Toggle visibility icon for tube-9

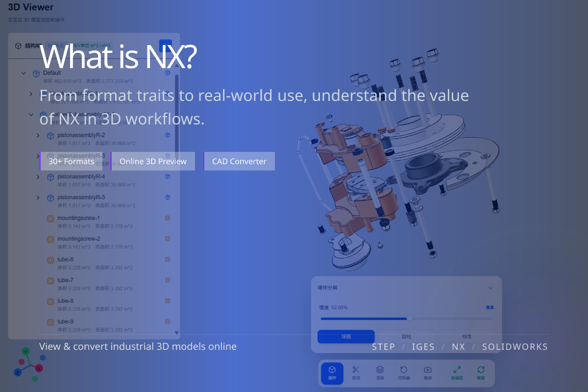[168, 321]
